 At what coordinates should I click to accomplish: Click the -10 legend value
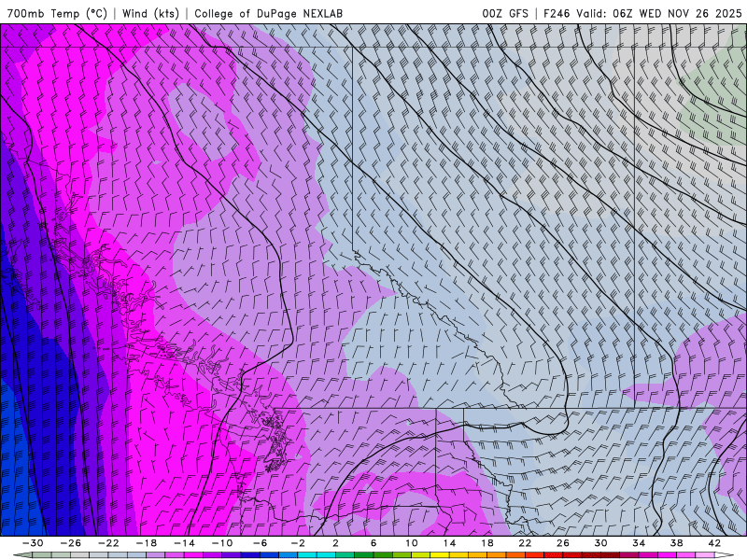[222, 543]
